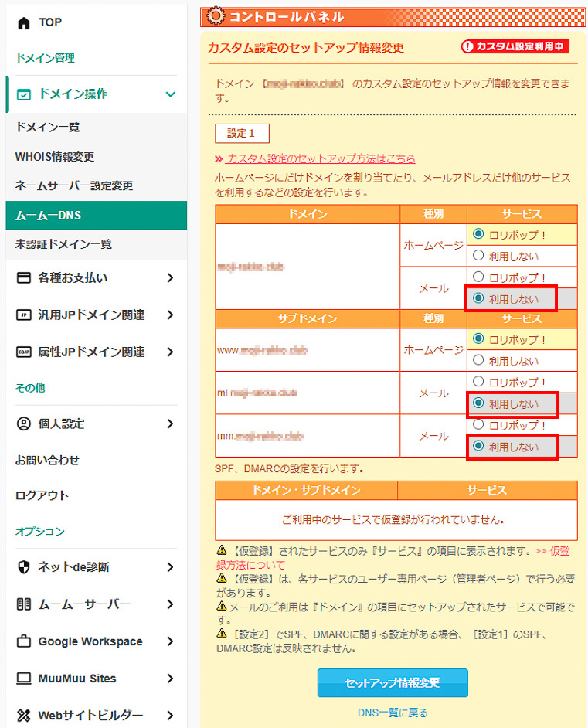The image size is (588, 728).
Task: Select 利用しない for the main domain homepage
Action: click(x=478, y=256)
